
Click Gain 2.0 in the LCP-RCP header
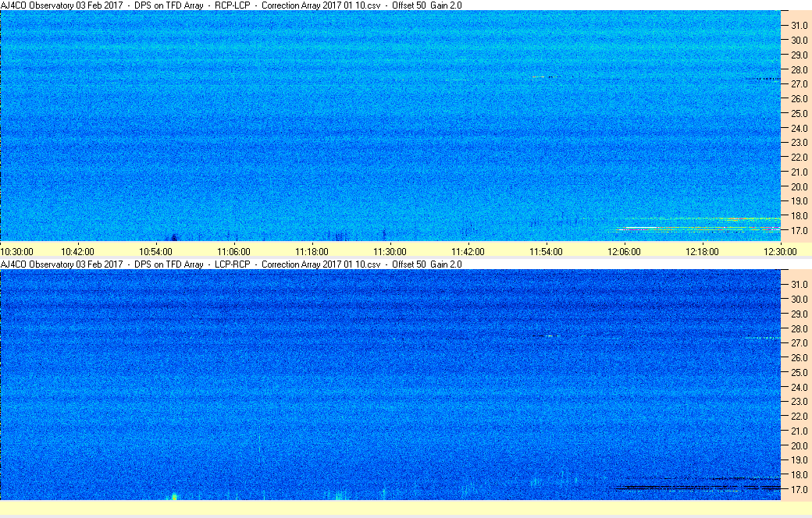pyautogui.click(x=447, y=264)
